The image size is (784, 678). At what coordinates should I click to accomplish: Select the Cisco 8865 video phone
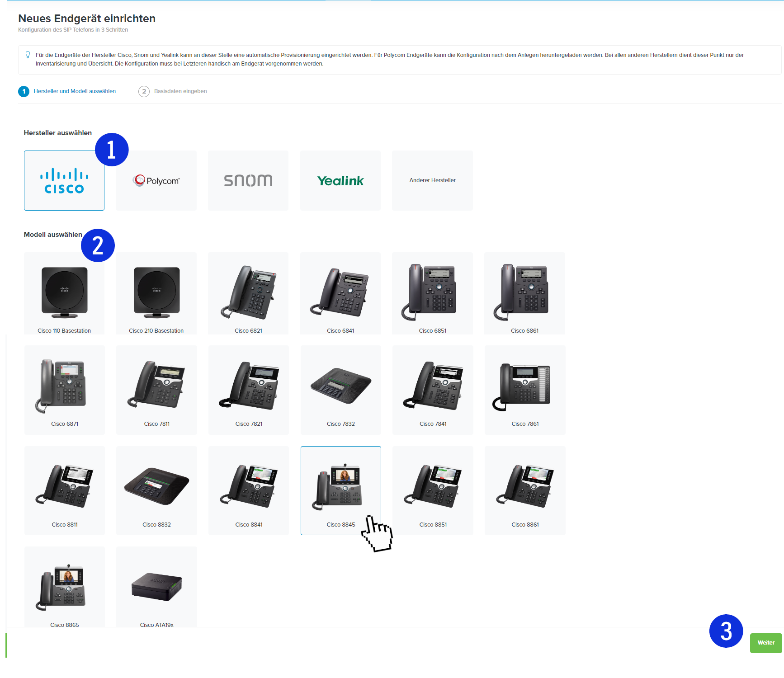point(65,587)
